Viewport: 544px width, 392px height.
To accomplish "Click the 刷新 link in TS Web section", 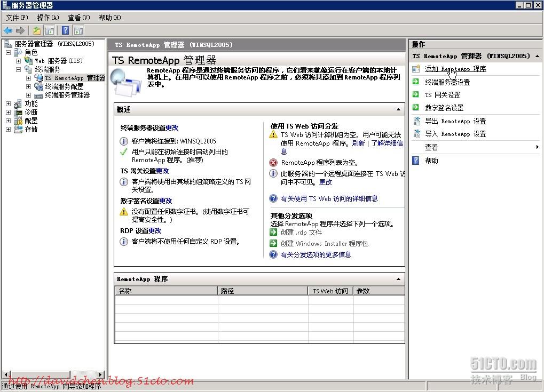I will (x=358, y=143).
